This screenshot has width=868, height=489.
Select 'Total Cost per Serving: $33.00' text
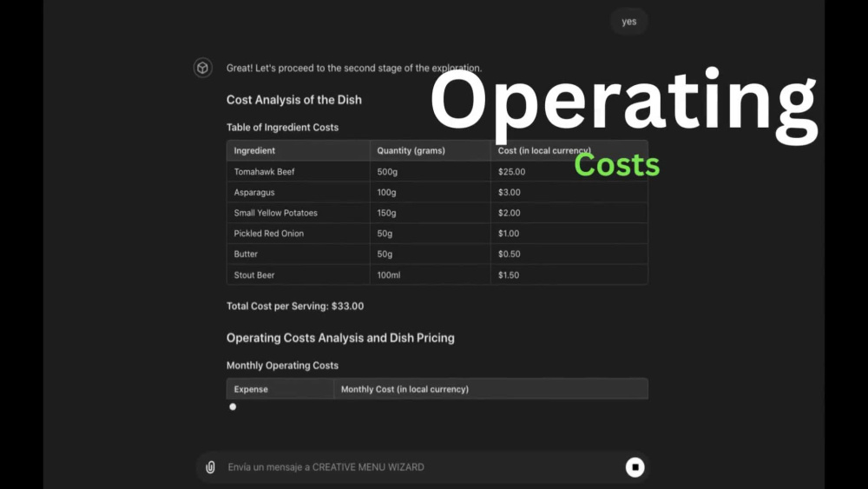tap(295, 306)
